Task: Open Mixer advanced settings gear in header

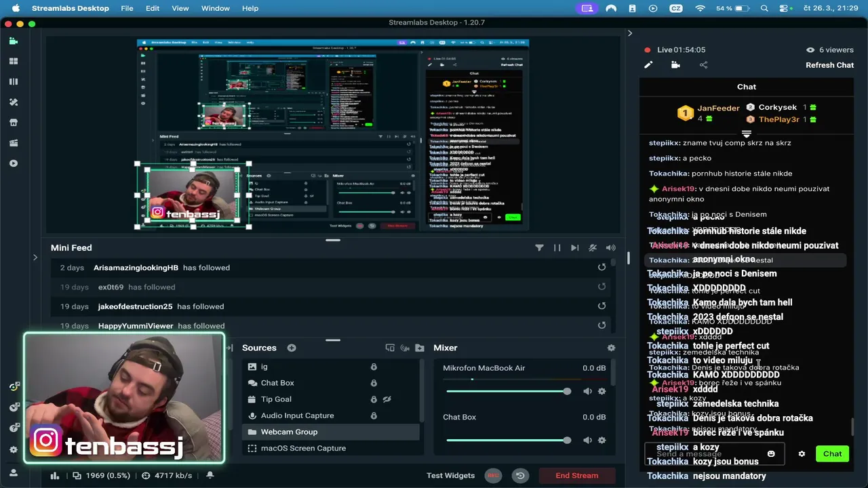Action: click(611, 348)
